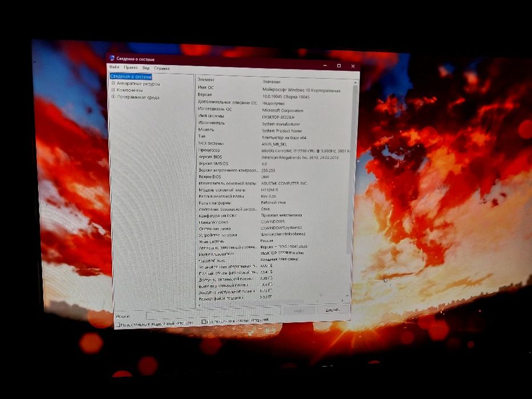This screenshot has height=399, width=532.
Task: Expand the Аппаратные ресурсы node
Action: click(113, 83)
